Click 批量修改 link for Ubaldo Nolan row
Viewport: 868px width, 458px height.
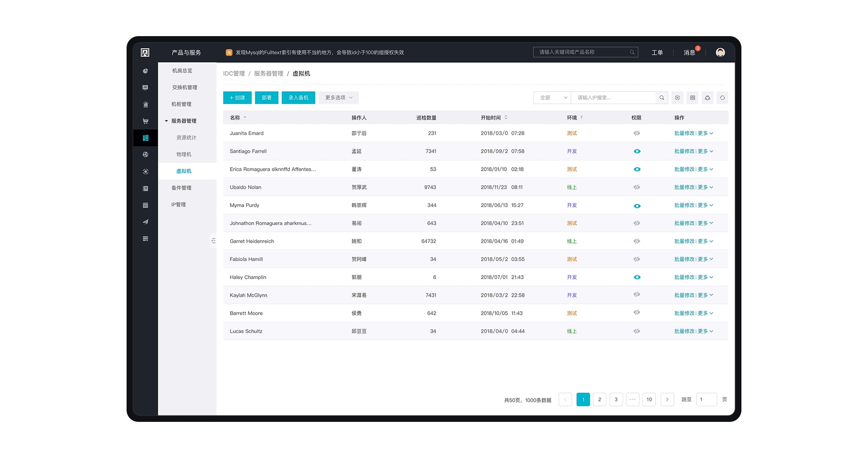[x=684, y=187]
